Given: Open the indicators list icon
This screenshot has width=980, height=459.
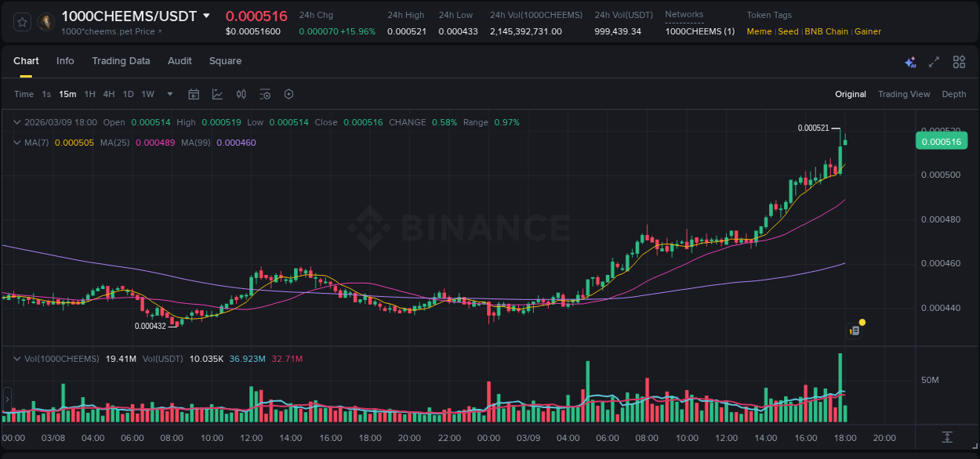Looking at the screenshot, I should 265,94.
